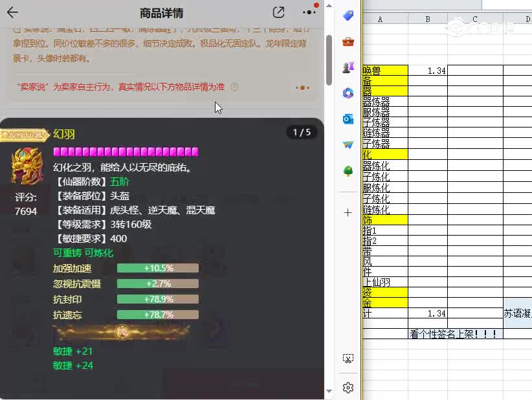
Task: Click the 【装备部位】头盔 line
Action: coord(91,195)
